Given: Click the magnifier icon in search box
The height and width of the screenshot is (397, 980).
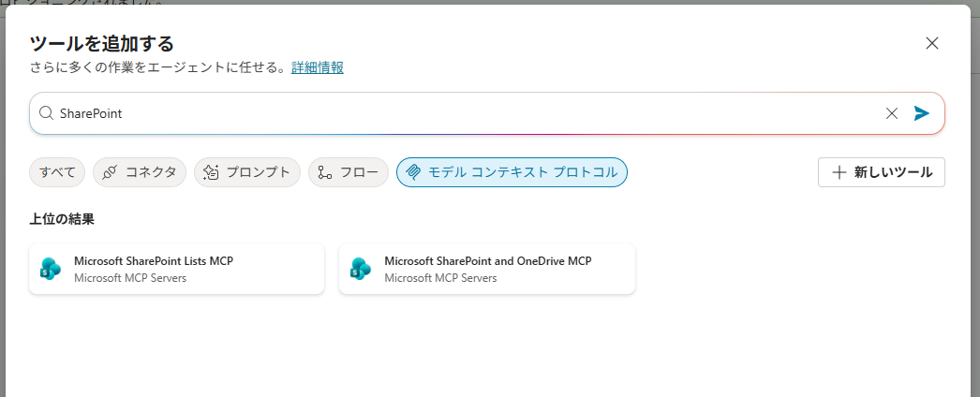Looking at the screenshot, I should (x=46, y=113).
